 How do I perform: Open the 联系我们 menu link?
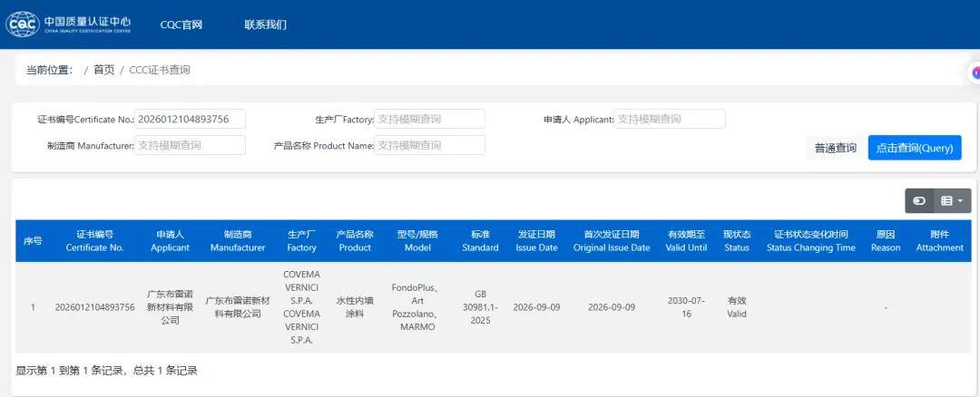click(x=266, y=25)
